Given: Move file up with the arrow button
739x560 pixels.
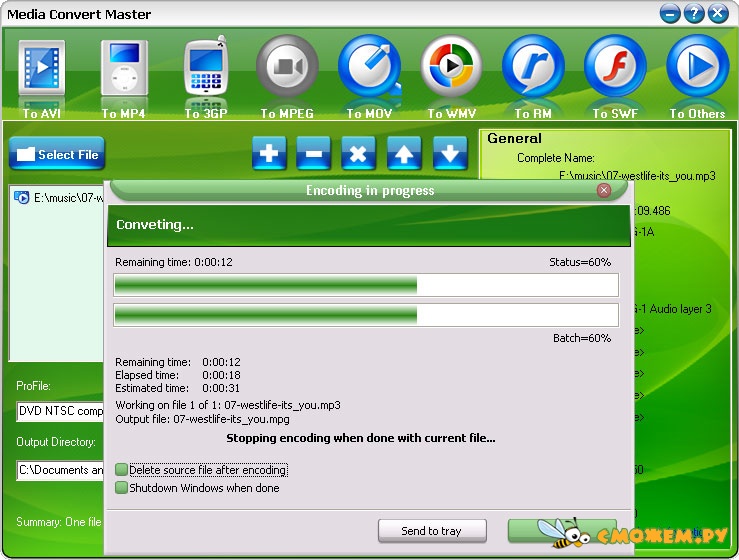Looking at the screenshot, I should 404,153.
